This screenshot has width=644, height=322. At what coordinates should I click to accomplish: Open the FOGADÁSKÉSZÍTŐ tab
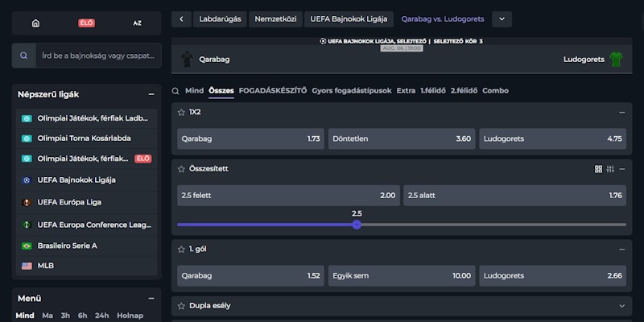[273, 91]
